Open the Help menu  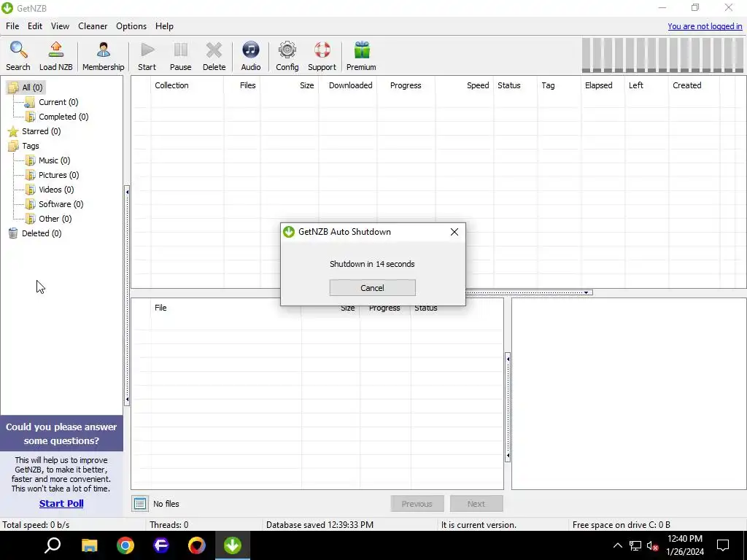(164, 26)
